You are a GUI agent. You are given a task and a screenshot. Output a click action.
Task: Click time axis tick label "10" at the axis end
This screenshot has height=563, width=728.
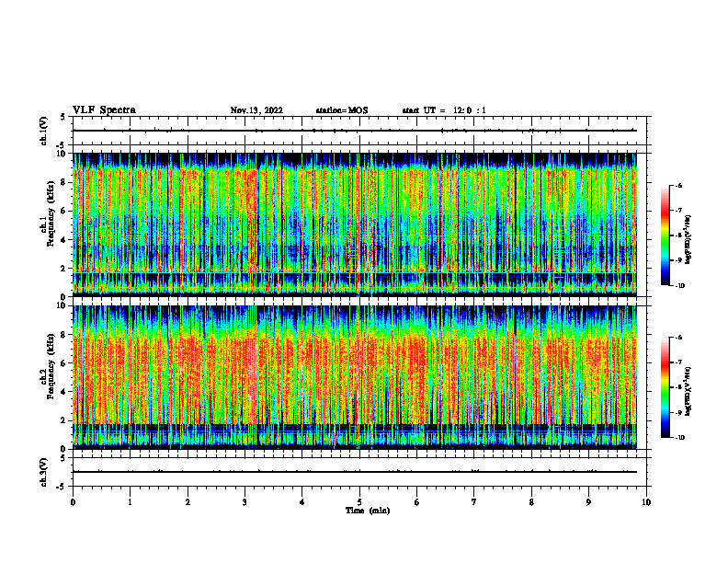click(x=646, y=502)
